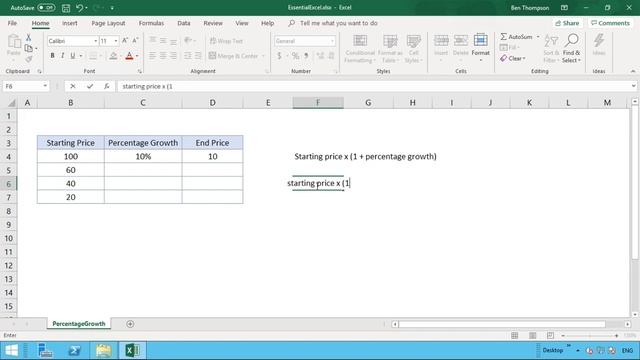Screen dimensions: 640x360
Task: Click the Name Box showing F6
Action: tap(25, 86)
